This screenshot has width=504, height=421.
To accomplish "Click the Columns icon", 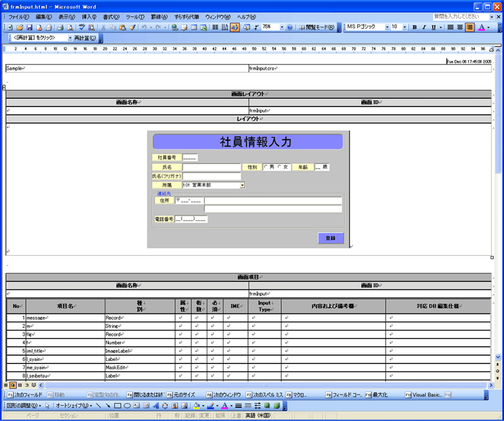I will click(215, 28).
